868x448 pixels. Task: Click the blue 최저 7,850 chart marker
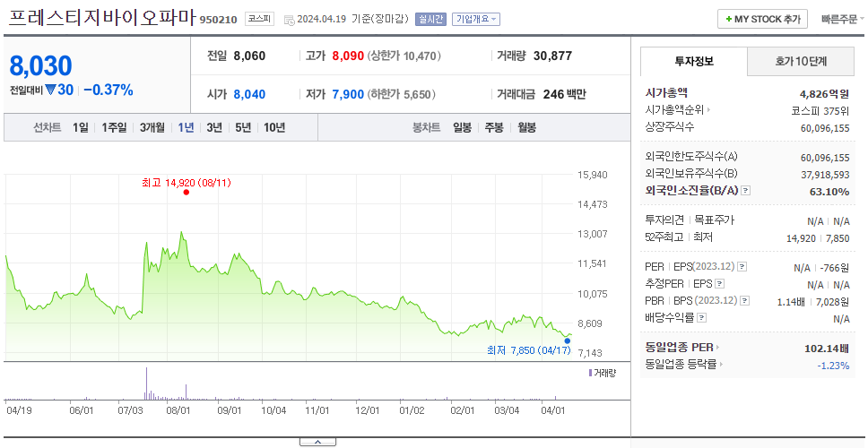coord(567,340)
